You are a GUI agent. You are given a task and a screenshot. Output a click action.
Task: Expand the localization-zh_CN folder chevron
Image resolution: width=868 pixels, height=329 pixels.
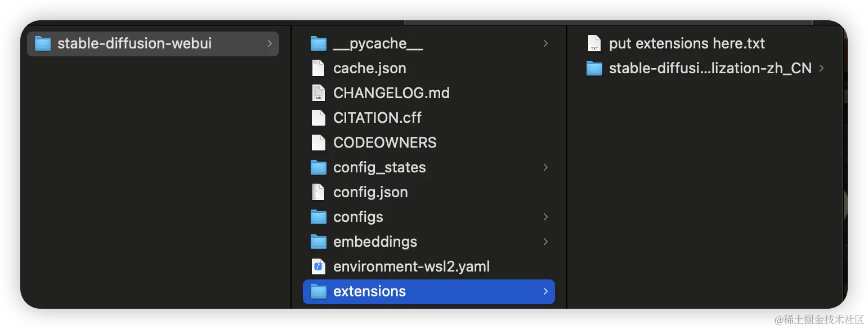point(821,68)
